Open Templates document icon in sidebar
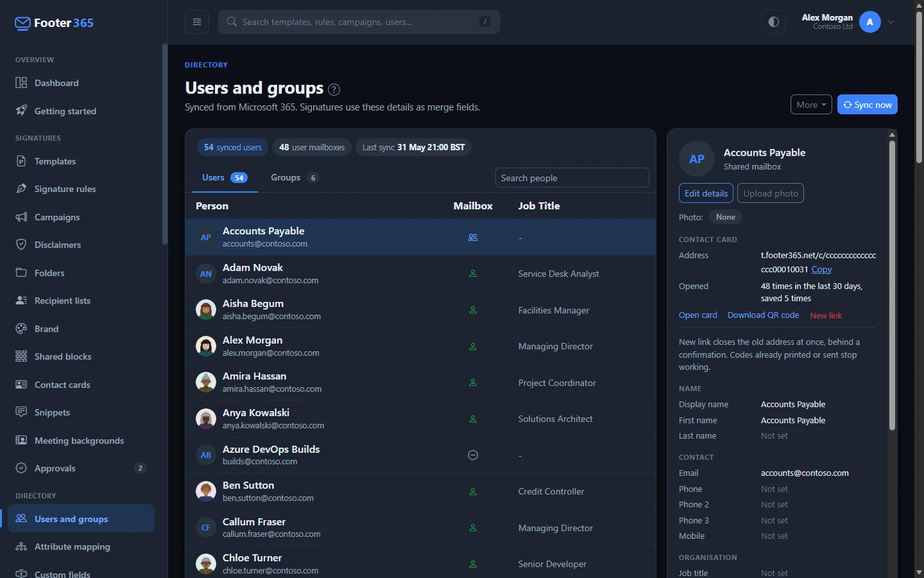Screen dimensions: 924x578 point(21,161)
